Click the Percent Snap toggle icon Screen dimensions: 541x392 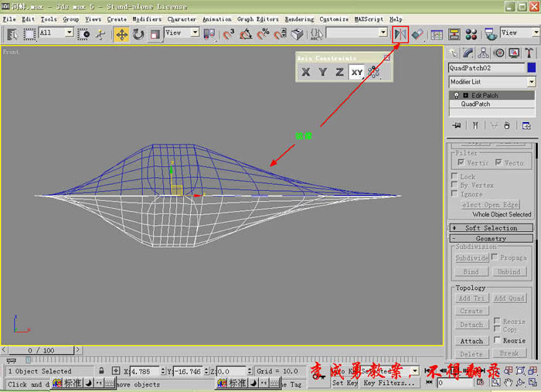coord(263,34)
